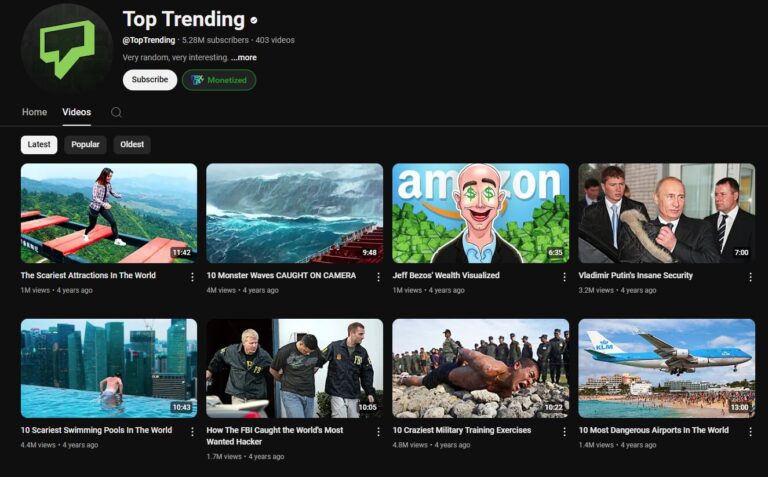Viewport: 768px width, 477px height.
Task: Sort videos by Oldest
Action: 132,144
